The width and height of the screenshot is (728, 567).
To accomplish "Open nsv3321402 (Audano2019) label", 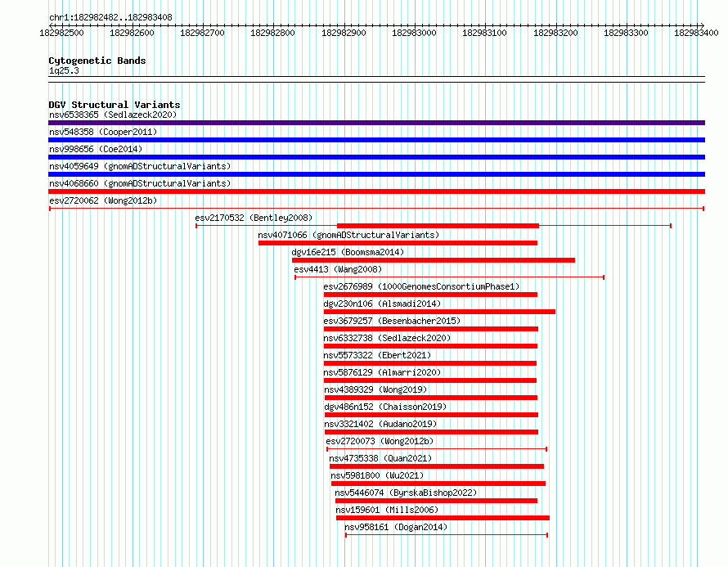I will (x=380, y=424).
